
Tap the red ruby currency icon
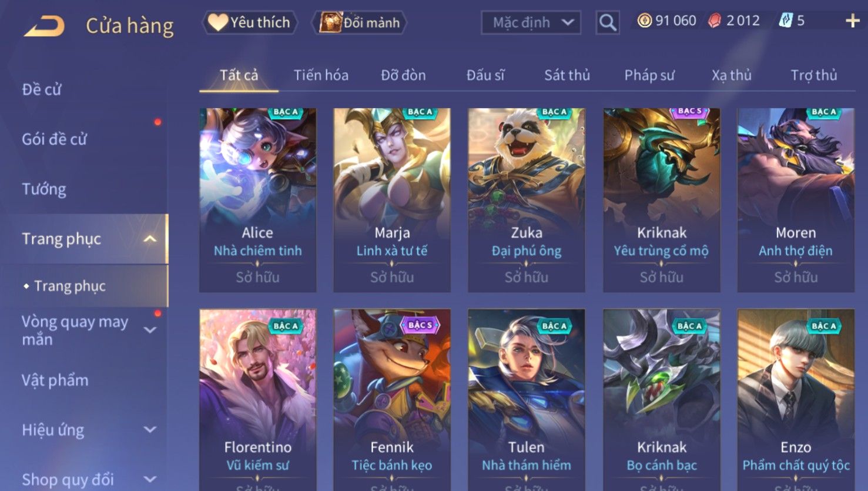click(715, 21)
